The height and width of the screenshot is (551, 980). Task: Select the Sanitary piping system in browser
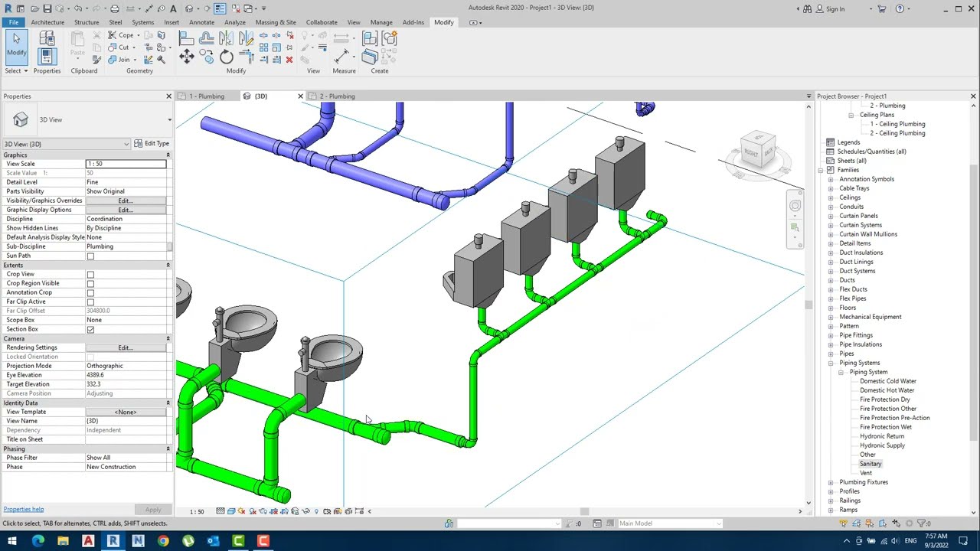pyautogui.click(x=871, y=464)
